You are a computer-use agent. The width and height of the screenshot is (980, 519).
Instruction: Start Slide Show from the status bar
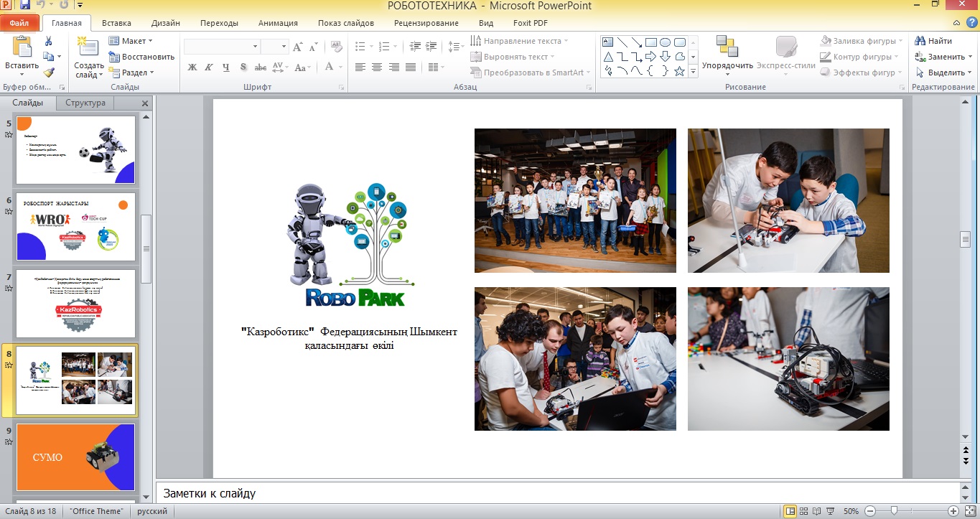coord(831,511)
